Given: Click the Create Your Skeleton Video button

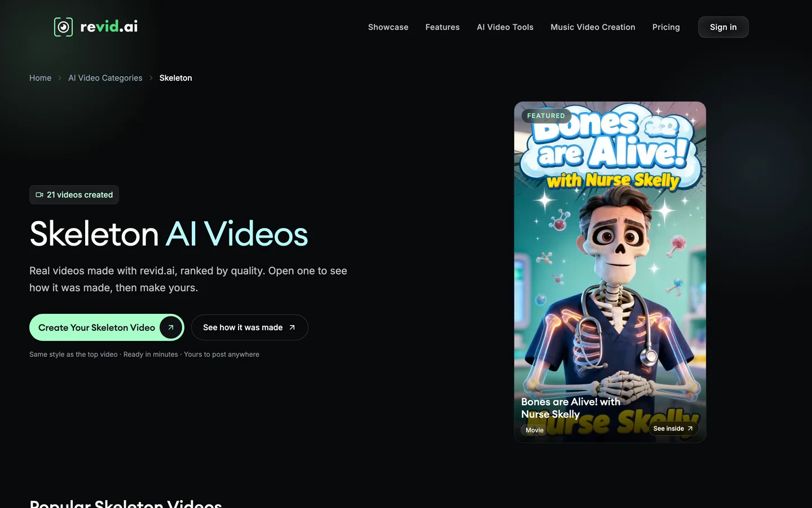Looking at the screenshot, I should 107,327.
